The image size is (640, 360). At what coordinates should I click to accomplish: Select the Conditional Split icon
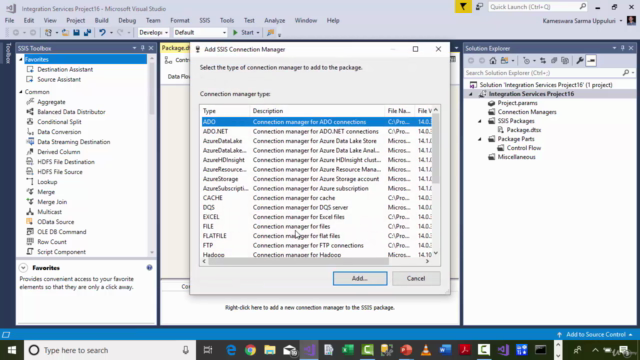(x=30, y=122)
